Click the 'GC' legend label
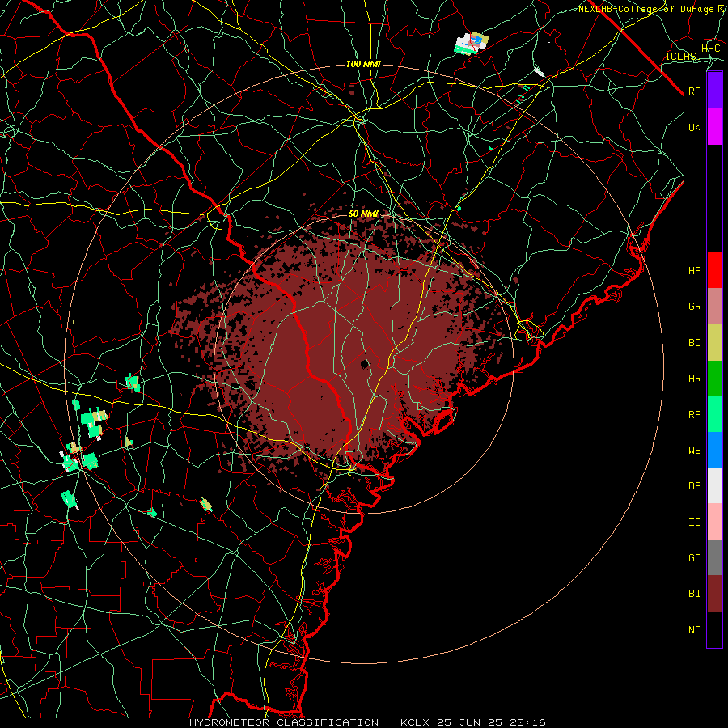 [694, 558]
